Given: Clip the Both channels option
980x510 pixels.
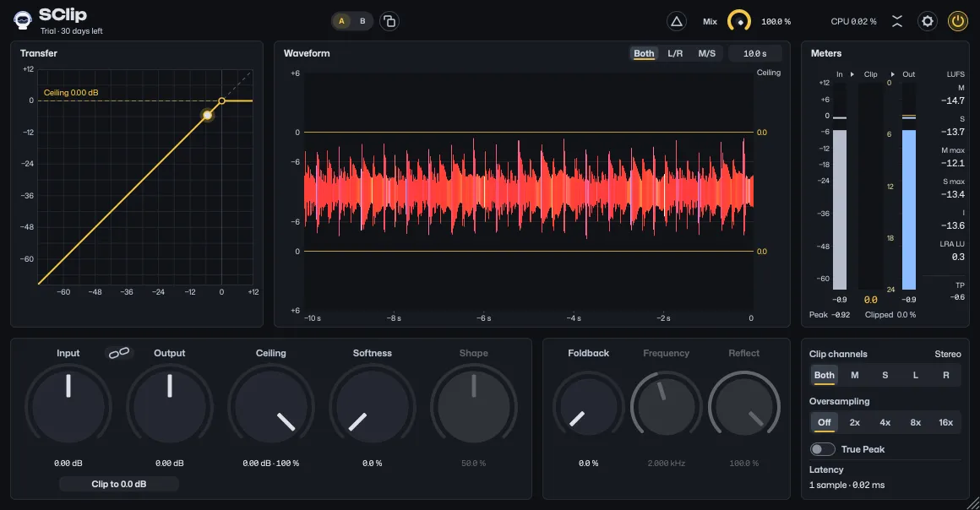Looking at the screenshot, I should pyautogui.click(x=825, y=375).
